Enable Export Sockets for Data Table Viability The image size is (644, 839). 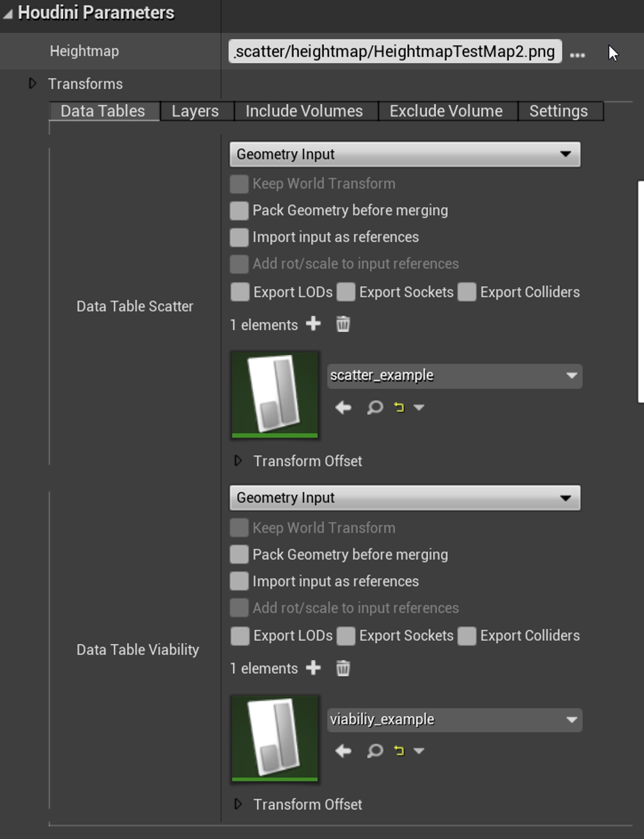click(346, 636)
